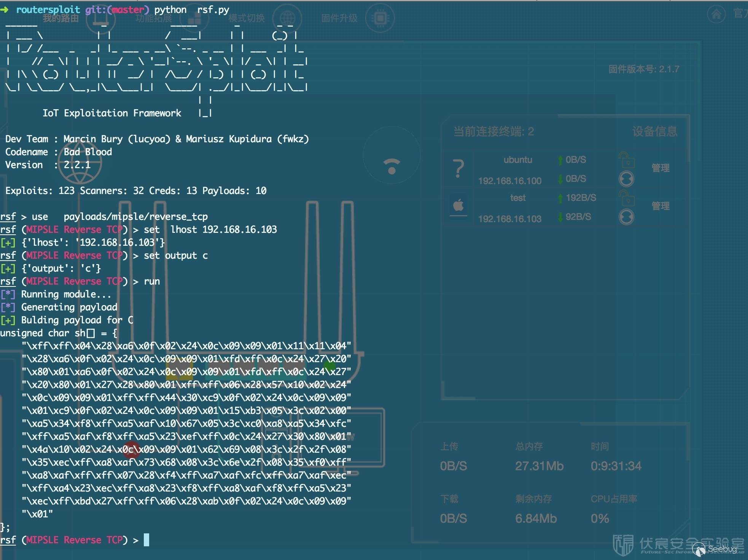Click the Seebug logo watermark link

(715, 549)
